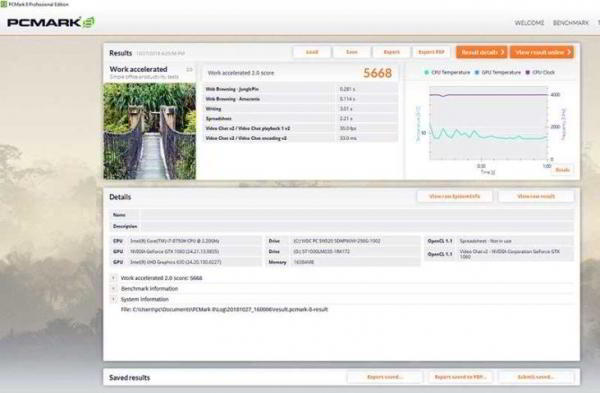600x393 pixels.
Task: Switch to the Benchmark tab
Action: coord(571,23)
